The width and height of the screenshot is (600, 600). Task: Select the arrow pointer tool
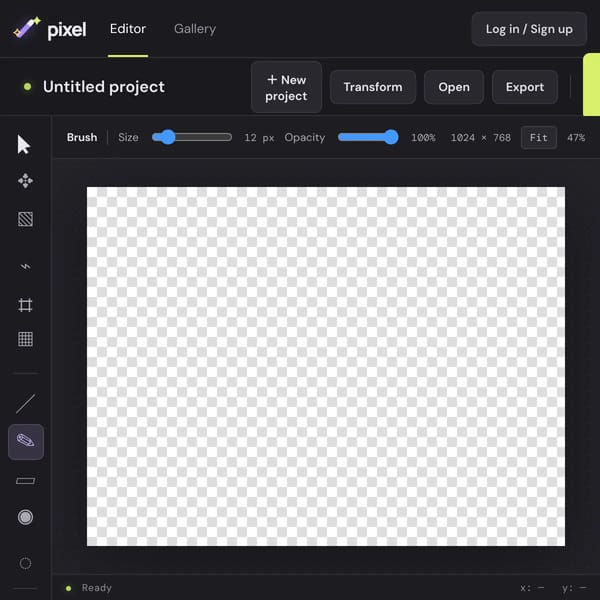(24, 145)
